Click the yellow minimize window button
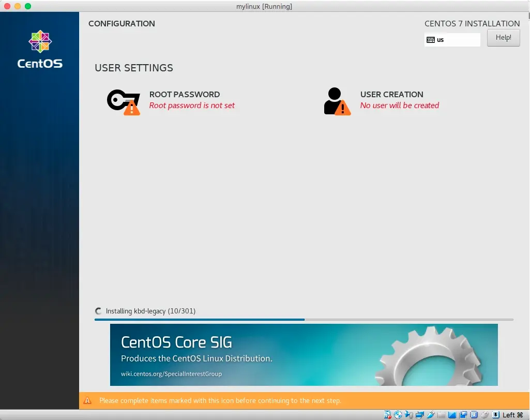Viewport: 530px width, 420px height. pos(18,6)
